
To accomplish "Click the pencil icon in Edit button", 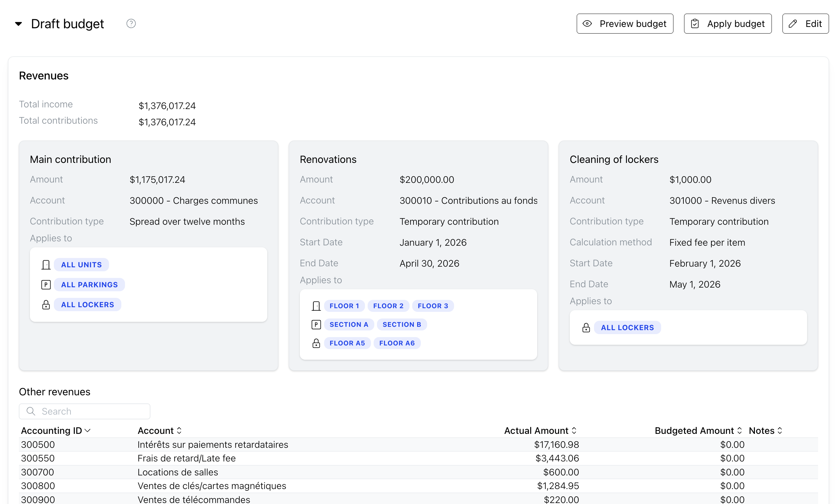I will point(792,23).
